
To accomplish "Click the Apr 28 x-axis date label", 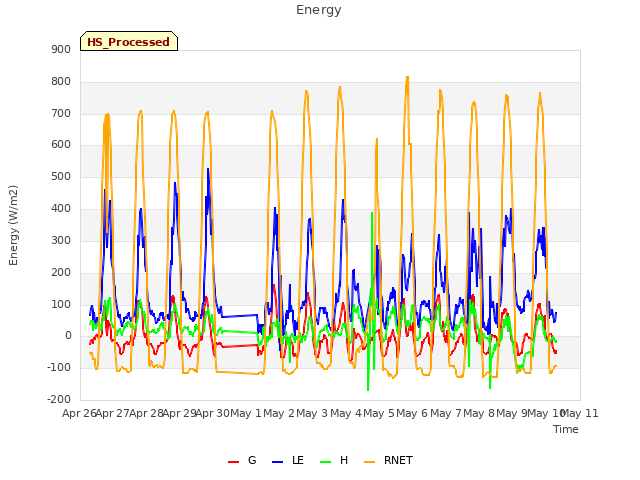I will tap(146, 413).
